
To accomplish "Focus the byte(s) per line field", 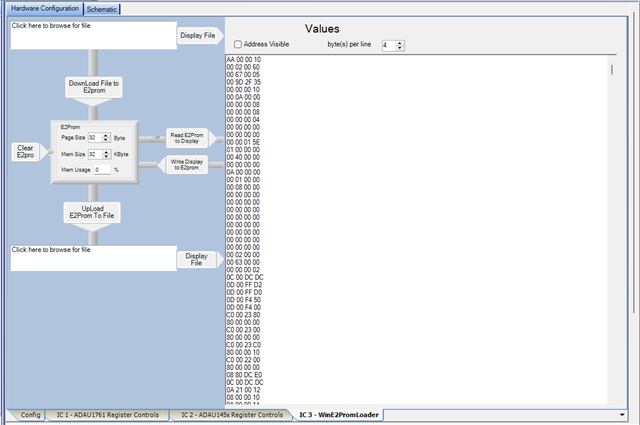I will click(x=389, y=45).
